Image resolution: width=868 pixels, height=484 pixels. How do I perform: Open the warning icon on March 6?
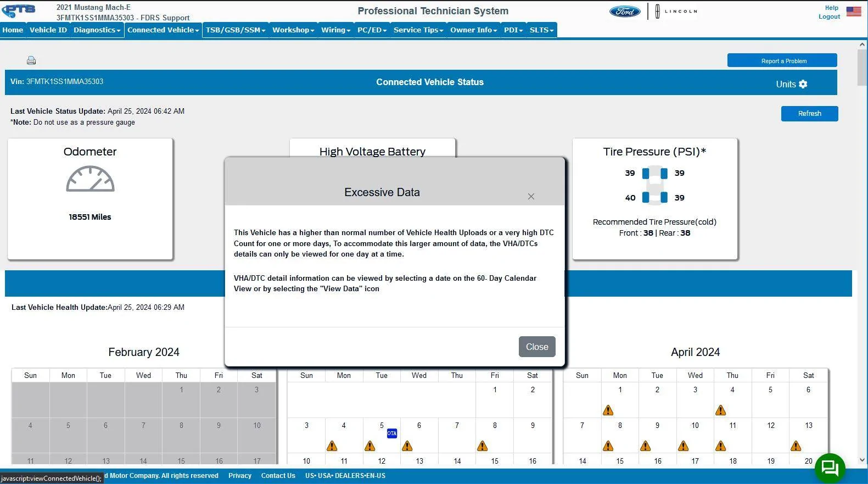pos(407,446)
